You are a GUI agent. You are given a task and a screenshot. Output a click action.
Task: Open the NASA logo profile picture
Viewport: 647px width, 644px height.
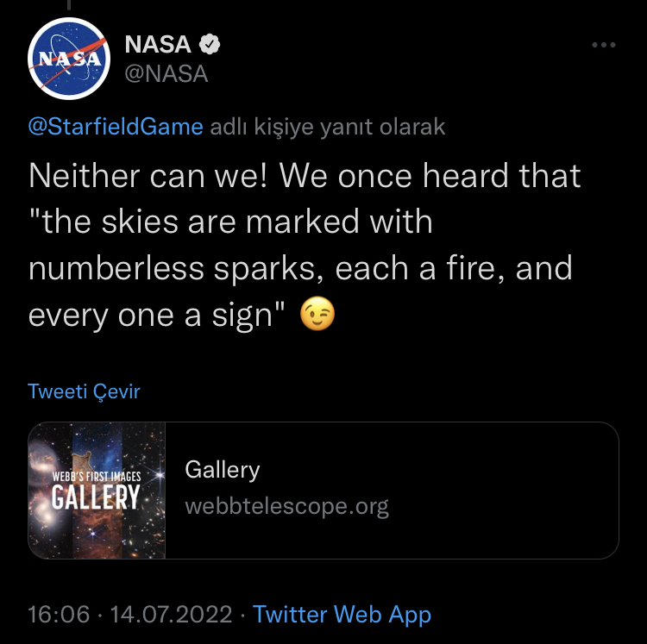click(69, 58)
